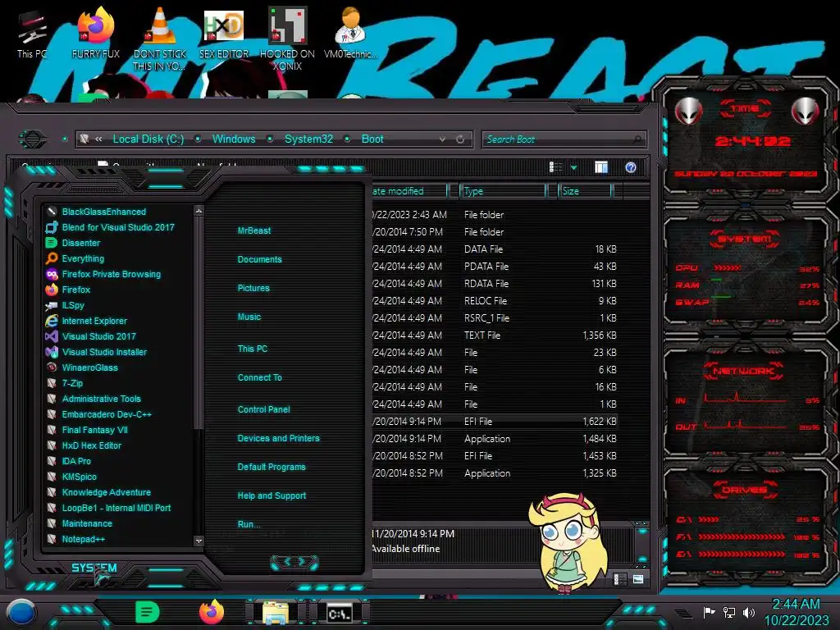840x630 pixels.
Task: Expand the 7-Zip folder
Action: click(x=65, y=383)
